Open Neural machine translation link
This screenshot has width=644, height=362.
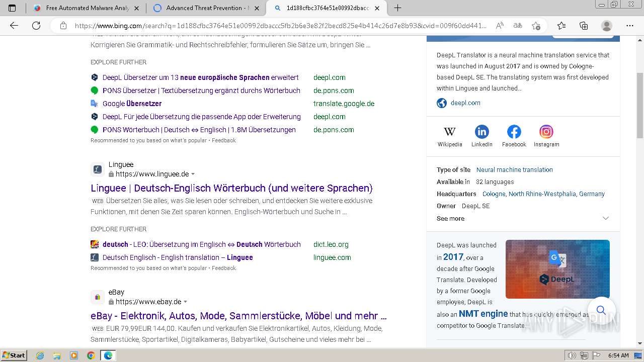(515, 170)
